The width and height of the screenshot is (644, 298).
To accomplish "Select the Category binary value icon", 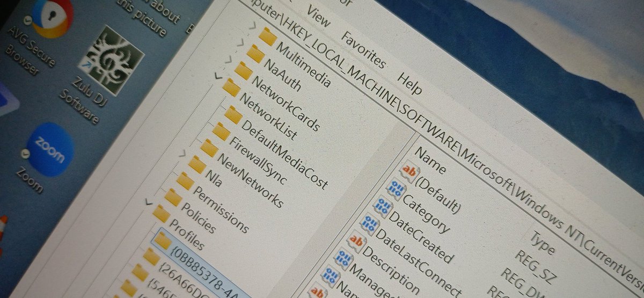I will [x=396, y=190].
